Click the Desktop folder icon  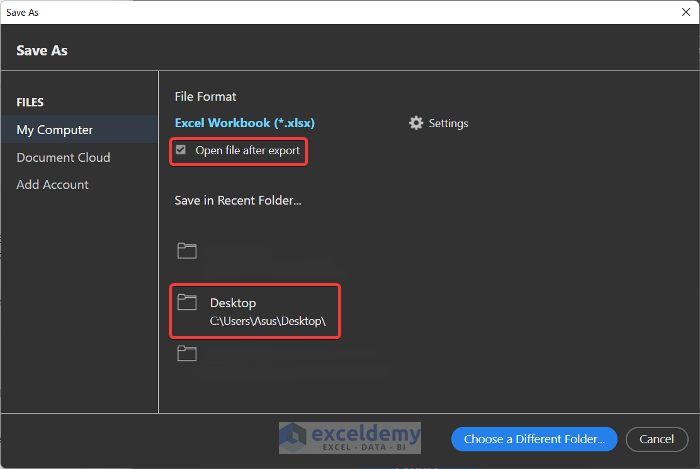(x=187, y=302)
